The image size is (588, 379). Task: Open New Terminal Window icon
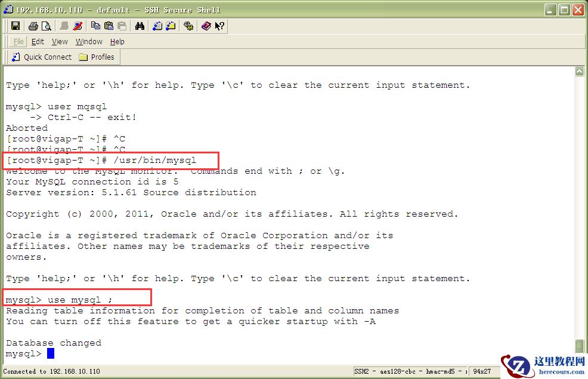point(157,26)
